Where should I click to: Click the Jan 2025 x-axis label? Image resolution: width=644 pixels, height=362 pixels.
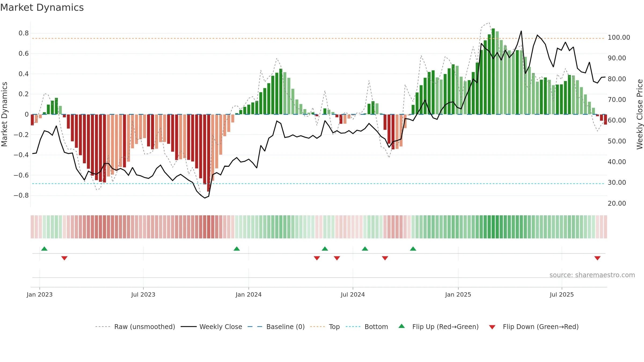coord(458,294)
